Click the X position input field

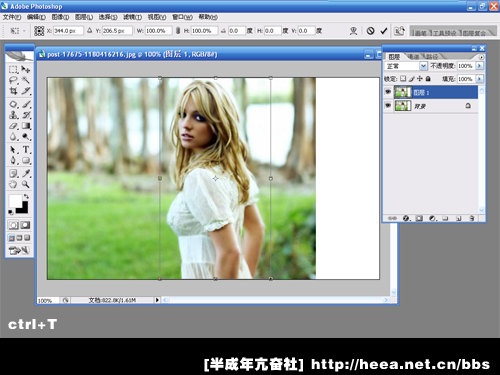[68, 31]
